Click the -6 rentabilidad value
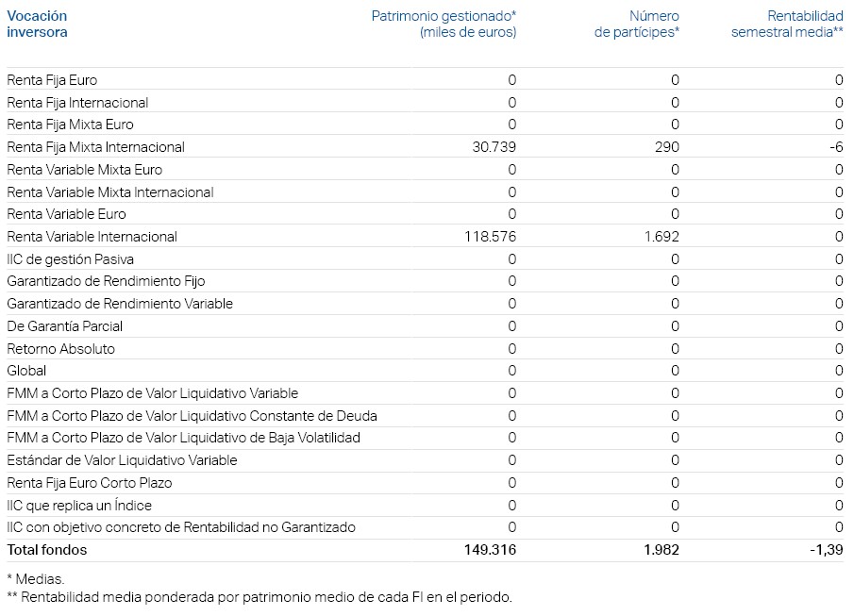 (x=836, y=147)
